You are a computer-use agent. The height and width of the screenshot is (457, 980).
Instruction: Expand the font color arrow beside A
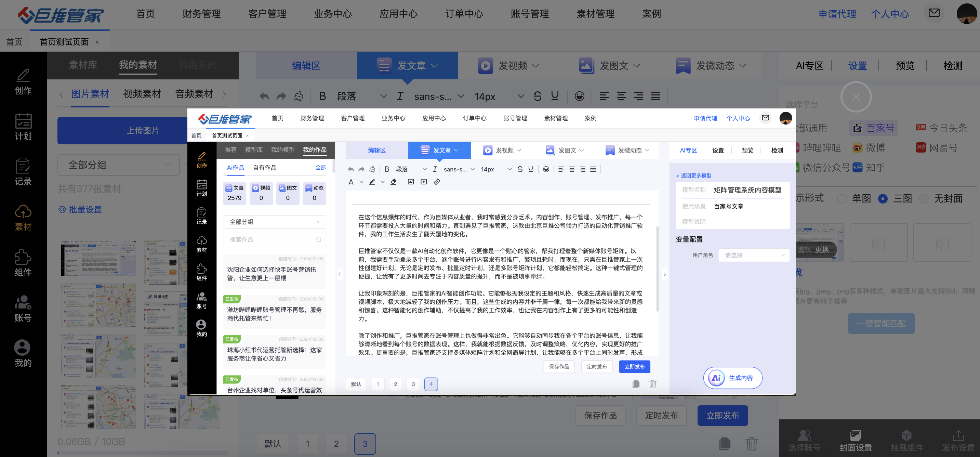click(x=361, y=182)
